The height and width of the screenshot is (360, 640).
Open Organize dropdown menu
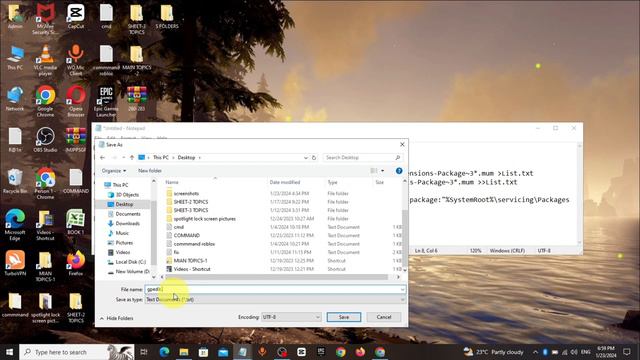114,171
